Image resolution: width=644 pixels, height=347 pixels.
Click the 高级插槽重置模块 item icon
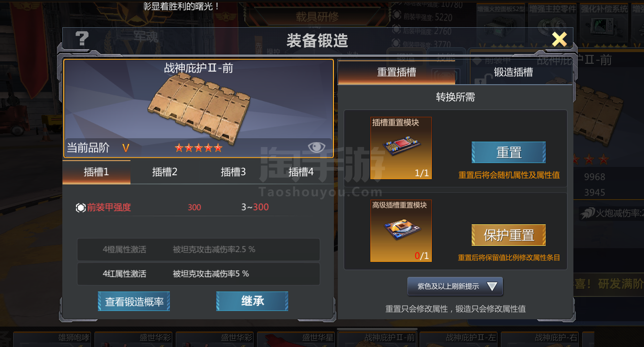click(x=401, y=231)
